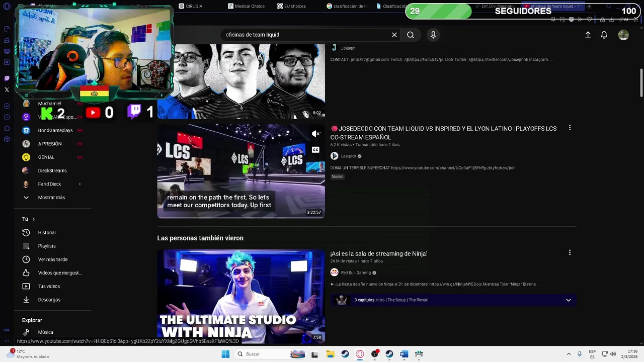This screenshot has width=644, height=362.
Task: Open Word from the taskbar
Action: coord(404,354)
